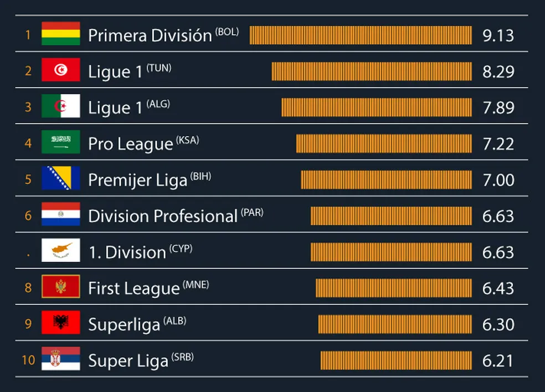Click the Bolivia flag icon
This screenshot has width=545, height=392.
pyautogui.click(x=61, y=34)
